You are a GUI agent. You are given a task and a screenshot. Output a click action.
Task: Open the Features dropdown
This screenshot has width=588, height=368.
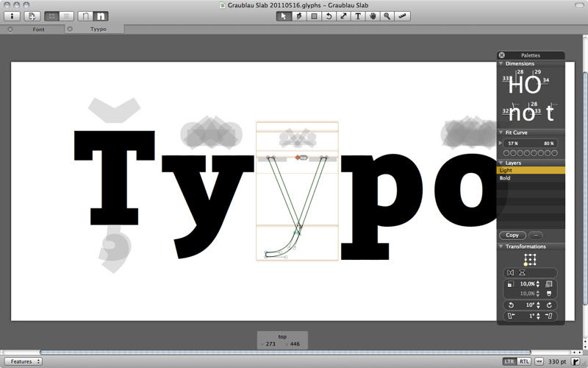point(26,361)
